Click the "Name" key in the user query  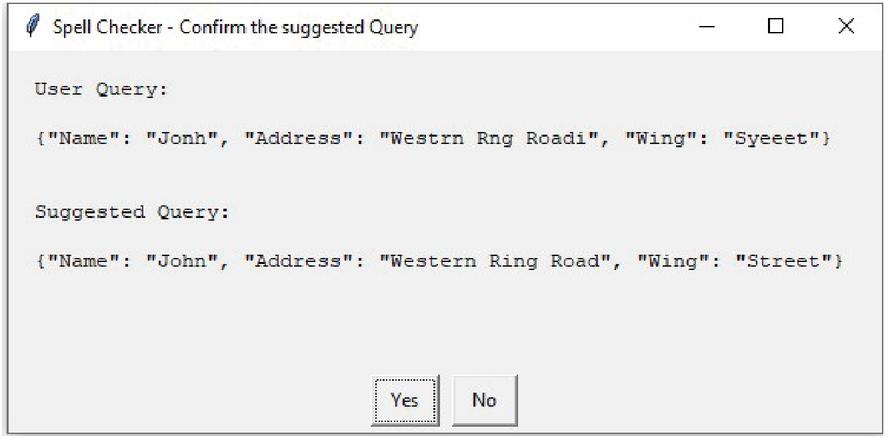coord(84,139)
